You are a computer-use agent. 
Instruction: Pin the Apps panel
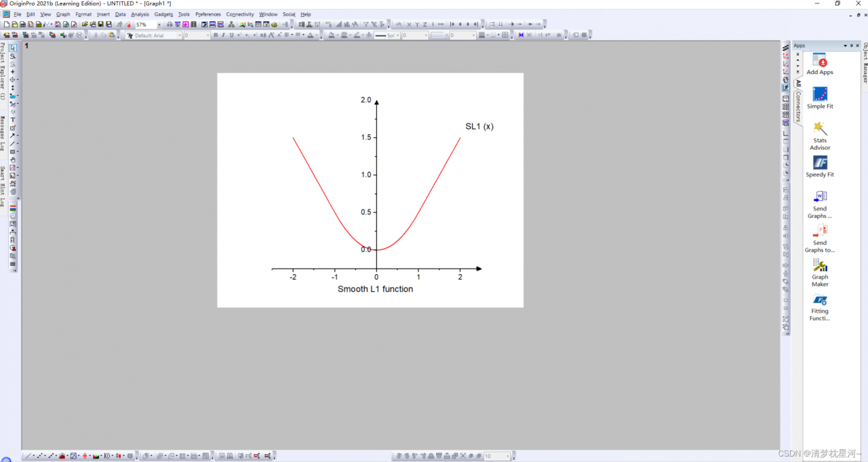click(852, 45)
